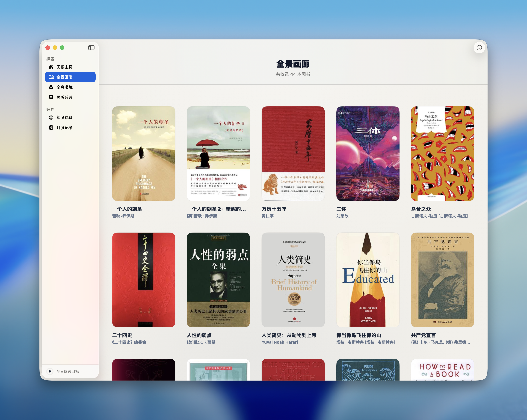The height and width of the screenshot is (420, 527).
Task: Click the title 一个人的朝圣 2：奎妮的…
Action: [216, 209]
